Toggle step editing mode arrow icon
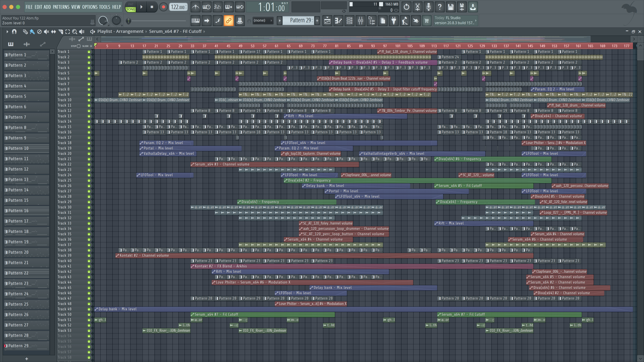644x362 pixels. pos(207,21)
